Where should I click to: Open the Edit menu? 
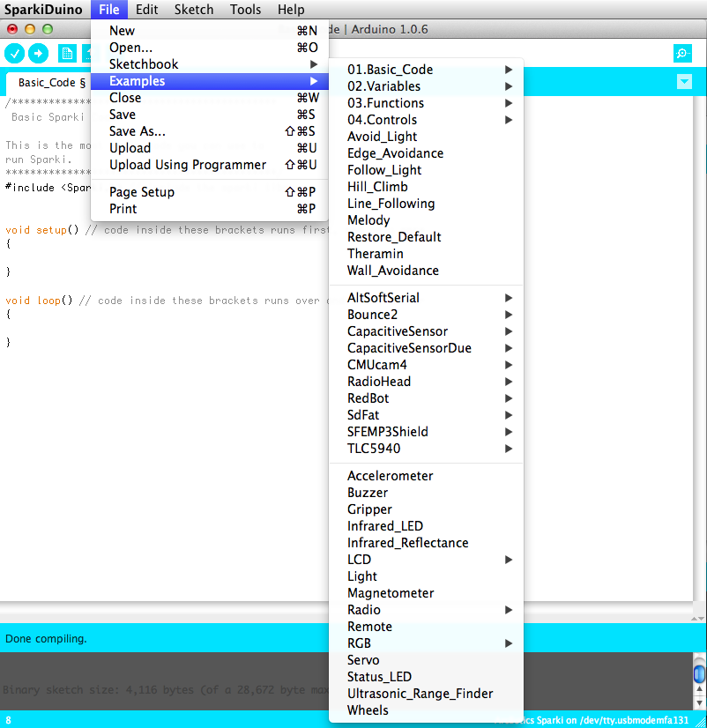pos(147,10)
